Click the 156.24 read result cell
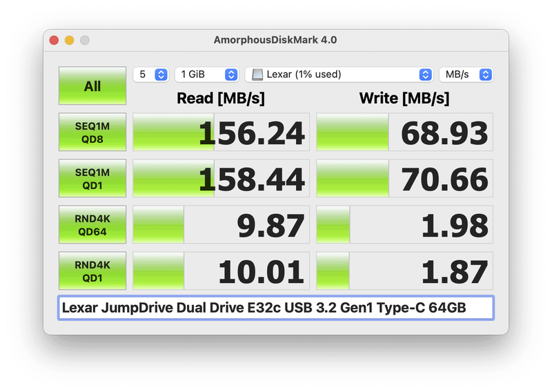This screenshot has width=552, height=392. 219,132
